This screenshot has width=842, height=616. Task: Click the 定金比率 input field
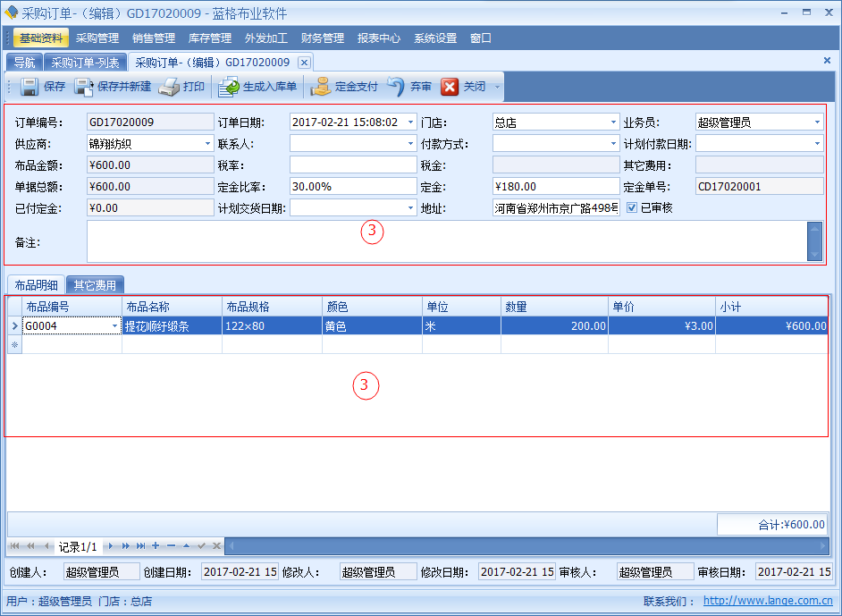[353, 187]
